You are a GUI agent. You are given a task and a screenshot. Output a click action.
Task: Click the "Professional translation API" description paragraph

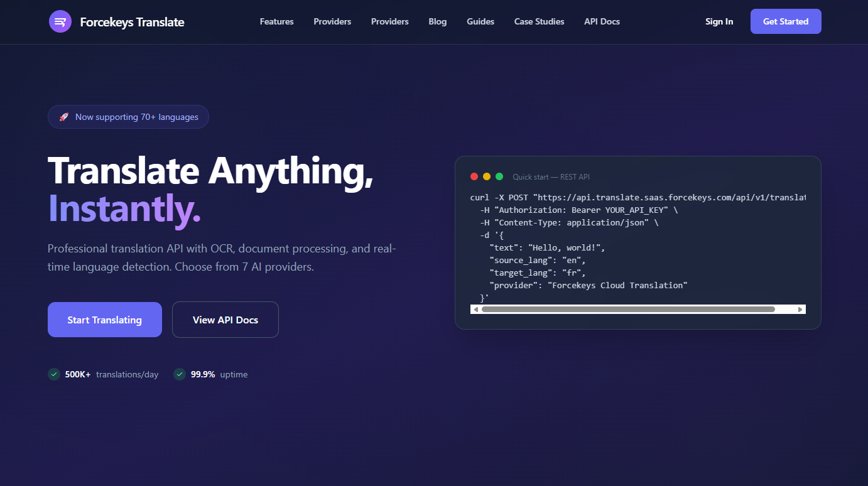coord(222,257)
